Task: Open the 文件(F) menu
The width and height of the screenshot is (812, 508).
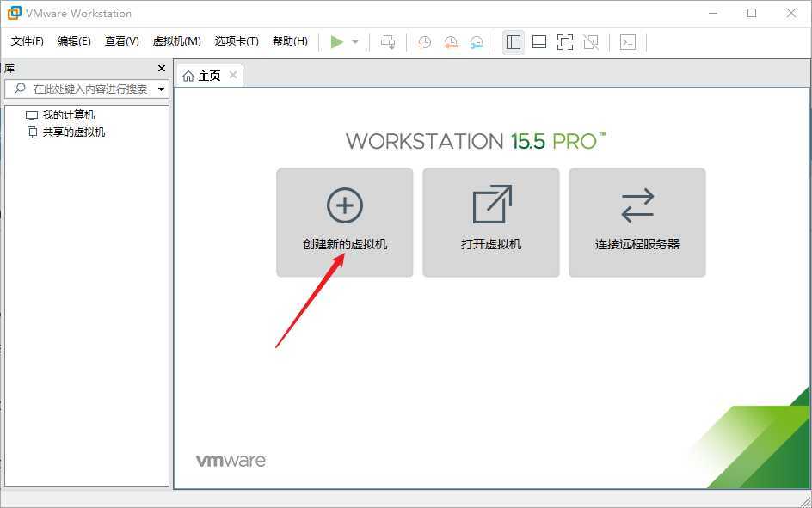Action: point(27,41)
